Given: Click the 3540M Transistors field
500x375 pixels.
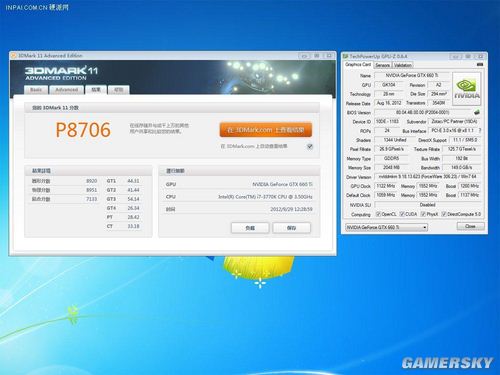Looking at the screenshot, I should [438, 103].
